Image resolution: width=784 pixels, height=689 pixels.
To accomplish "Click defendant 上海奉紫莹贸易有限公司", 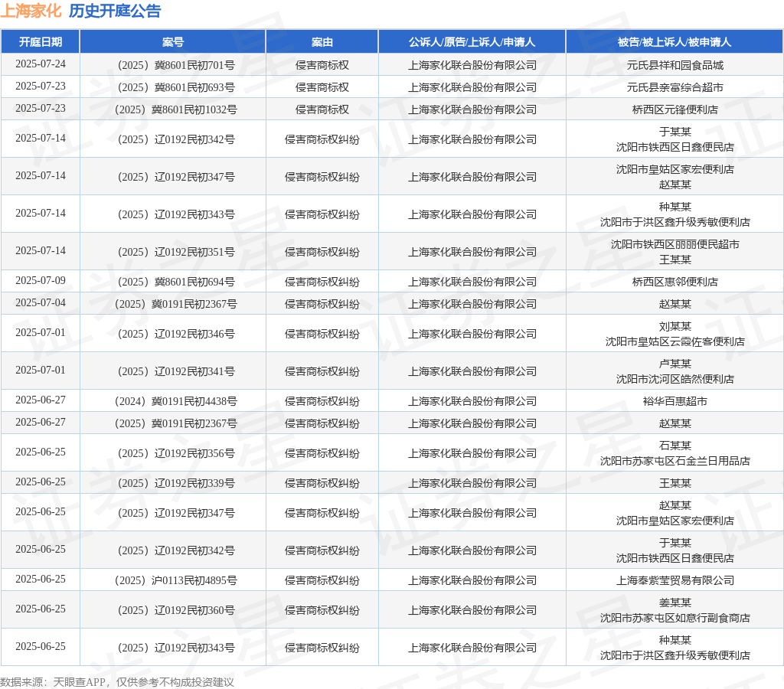I will click(675, 580).
